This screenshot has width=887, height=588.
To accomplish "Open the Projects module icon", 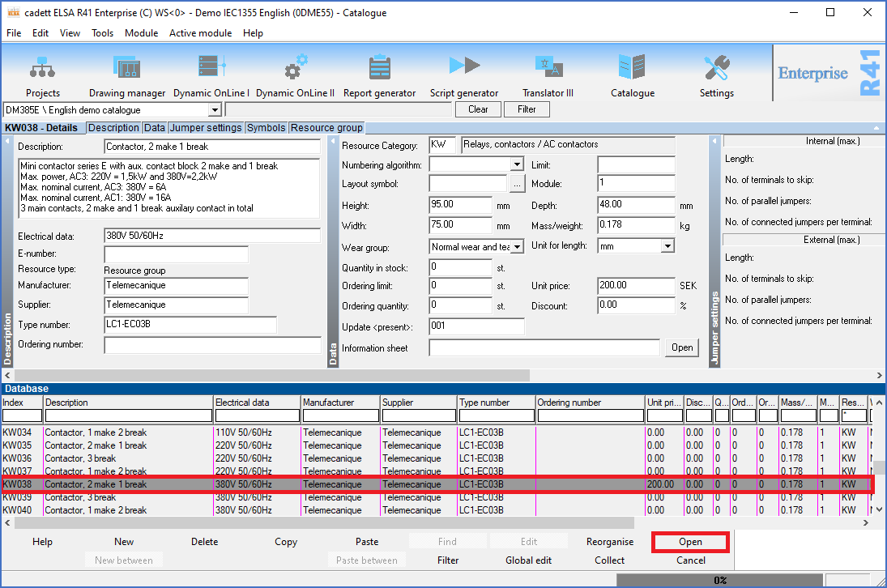I will tap(42, 67).
